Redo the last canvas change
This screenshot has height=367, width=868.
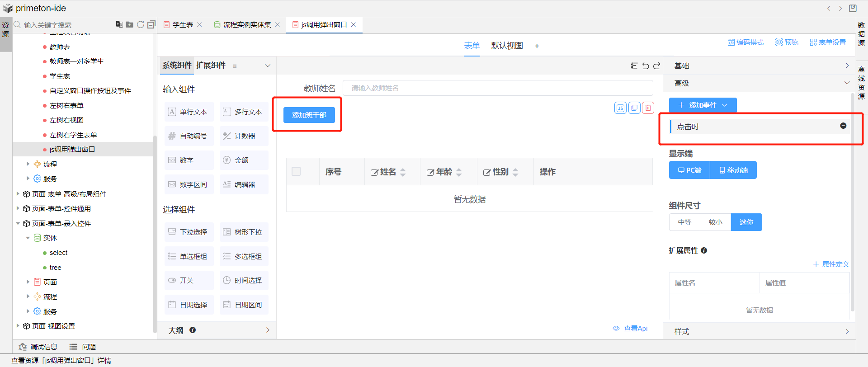[657, 66]
